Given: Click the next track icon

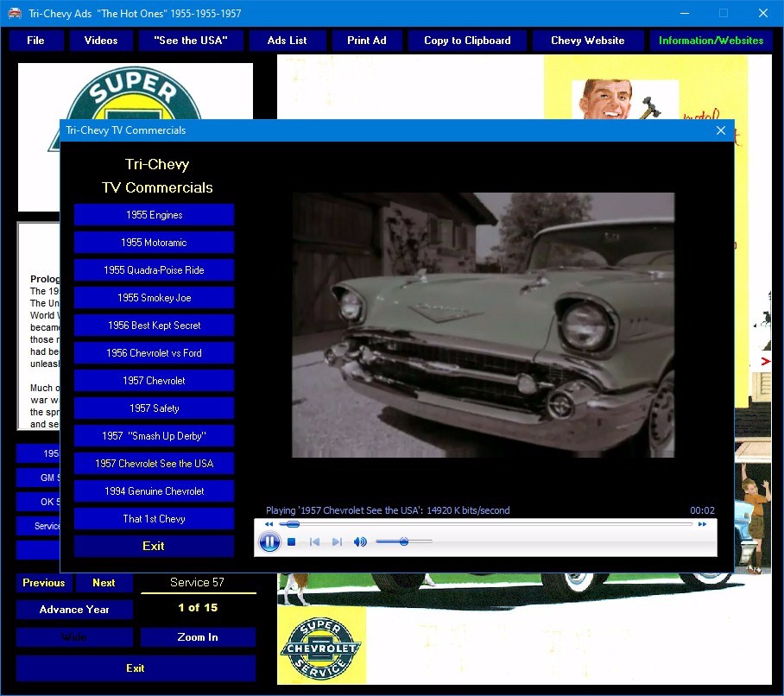Looking at the screenshot, I should [337, 541].
